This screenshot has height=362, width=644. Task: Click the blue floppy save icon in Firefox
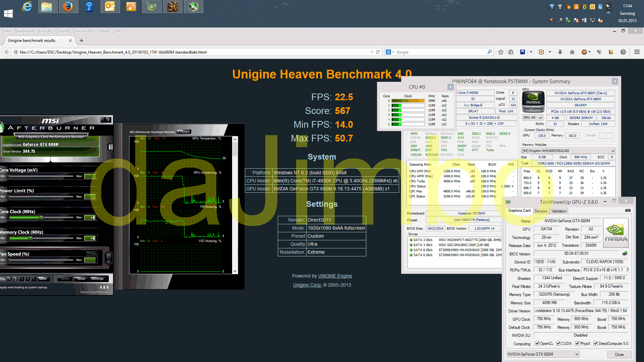pyautogui.click(x=522, y=52)
